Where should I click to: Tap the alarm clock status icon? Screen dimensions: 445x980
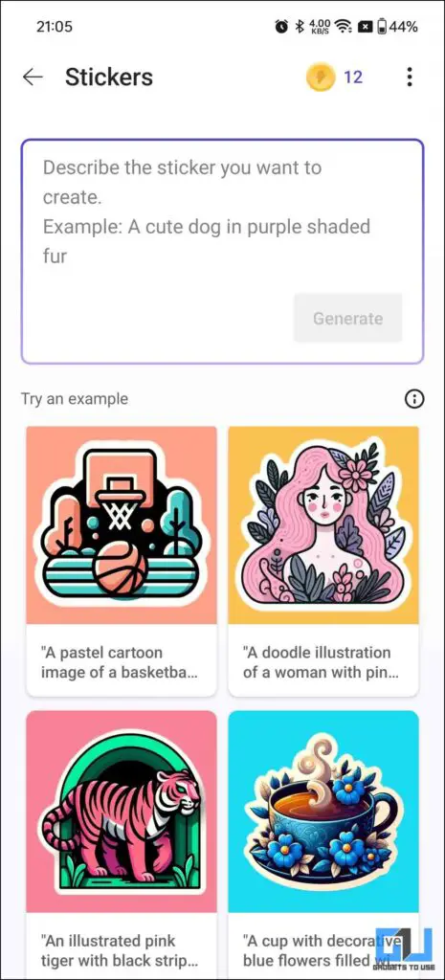[x=281, y=26]
